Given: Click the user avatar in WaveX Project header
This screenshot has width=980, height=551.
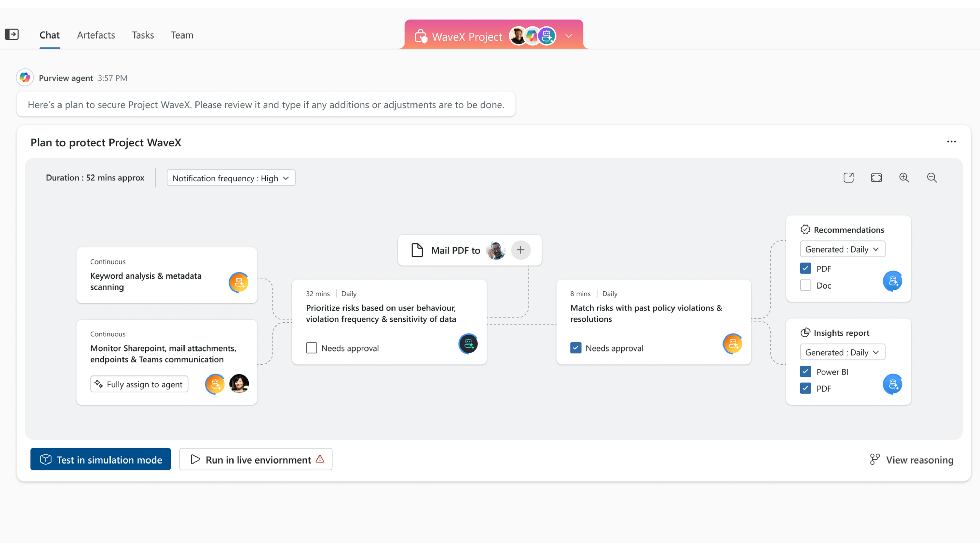Looking at the screenshot, I should 518,36.
